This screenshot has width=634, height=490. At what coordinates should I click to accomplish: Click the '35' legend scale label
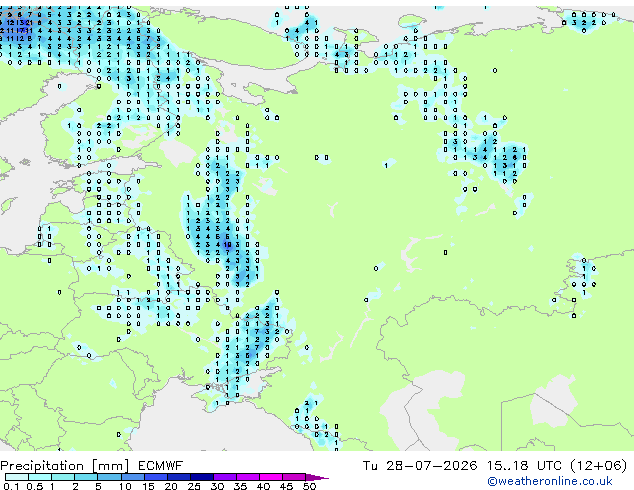(x=240, y=486)
